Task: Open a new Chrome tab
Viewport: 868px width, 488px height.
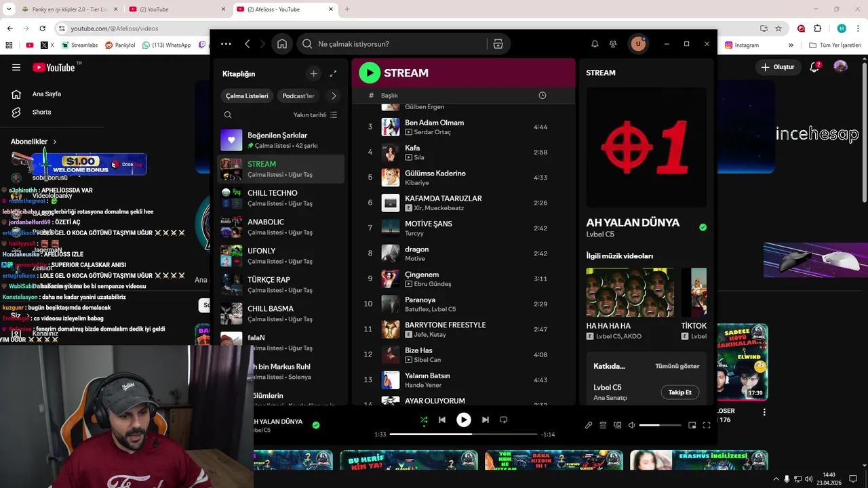Action: [347, 9]
